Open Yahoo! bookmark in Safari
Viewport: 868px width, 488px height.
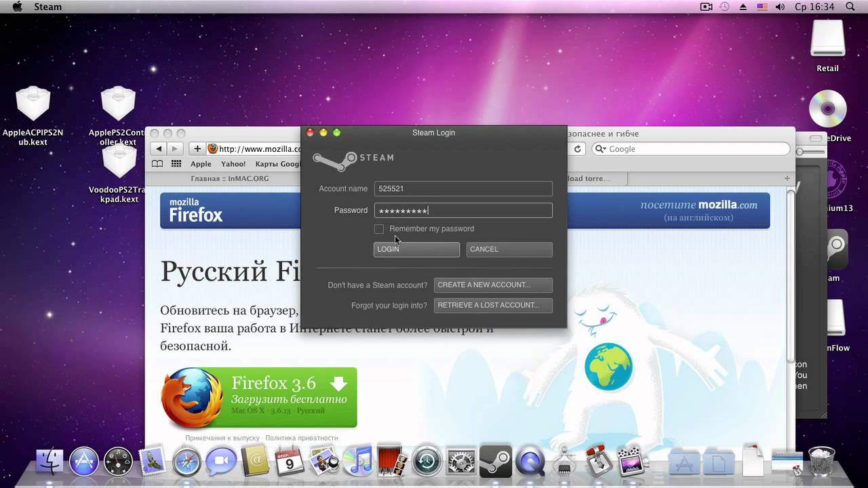click(233, 164)
